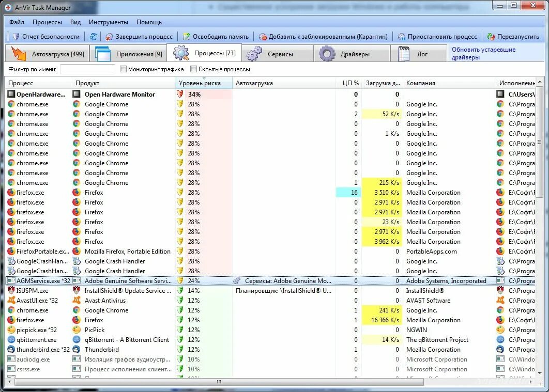This screenshot has width=549, height=392.
Task: Click the Приостановить процесс icon
Action: tap(402, 36)
